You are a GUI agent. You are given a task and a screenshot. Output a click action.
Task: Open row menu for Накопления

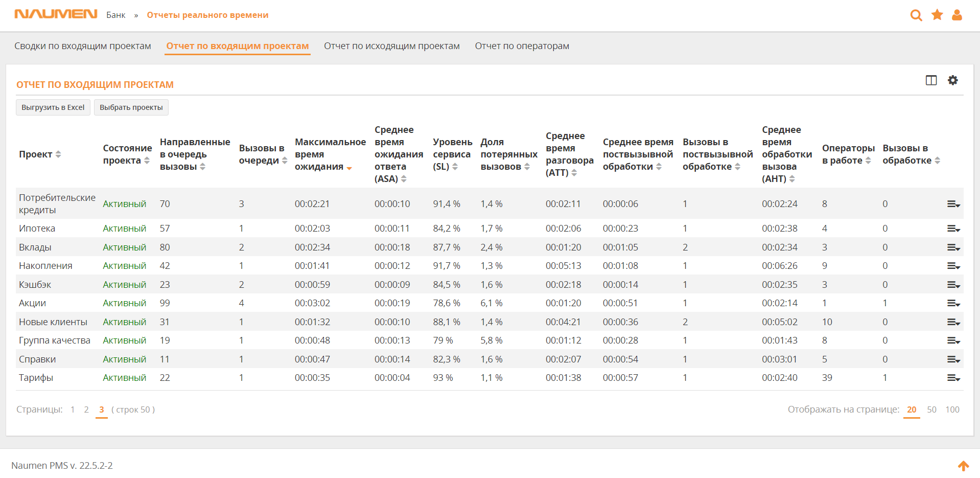(953, 266)
